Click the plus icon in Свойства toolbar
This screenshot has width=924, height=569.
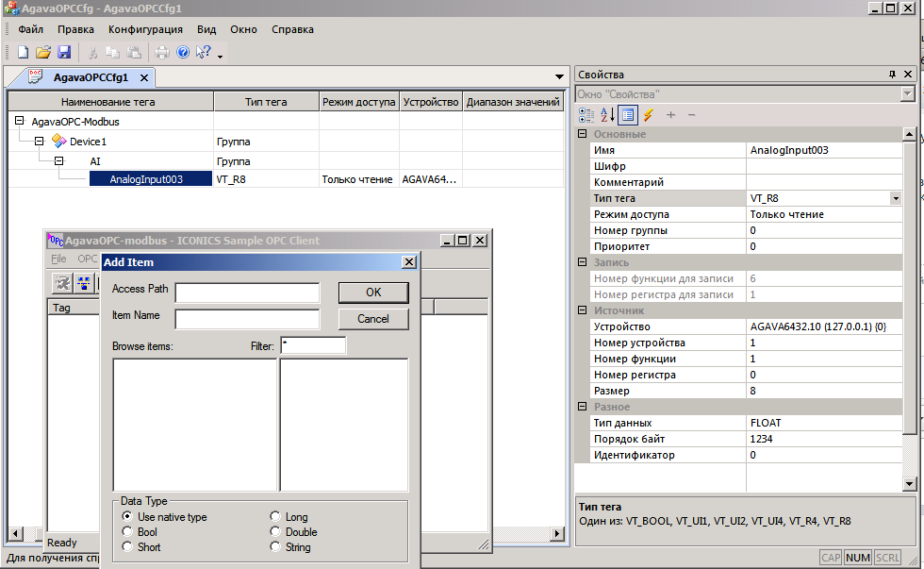pyautogui.click(x=670, y=115)
